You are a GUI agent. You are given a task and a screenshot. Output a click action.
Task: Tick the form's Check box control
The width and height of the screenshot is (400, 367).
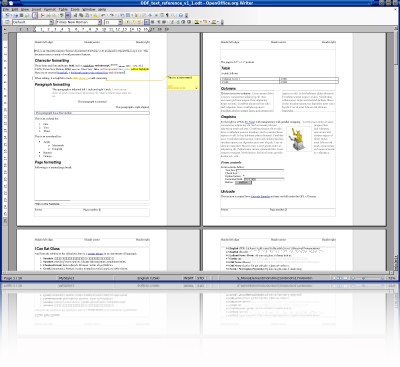(239, 173)
